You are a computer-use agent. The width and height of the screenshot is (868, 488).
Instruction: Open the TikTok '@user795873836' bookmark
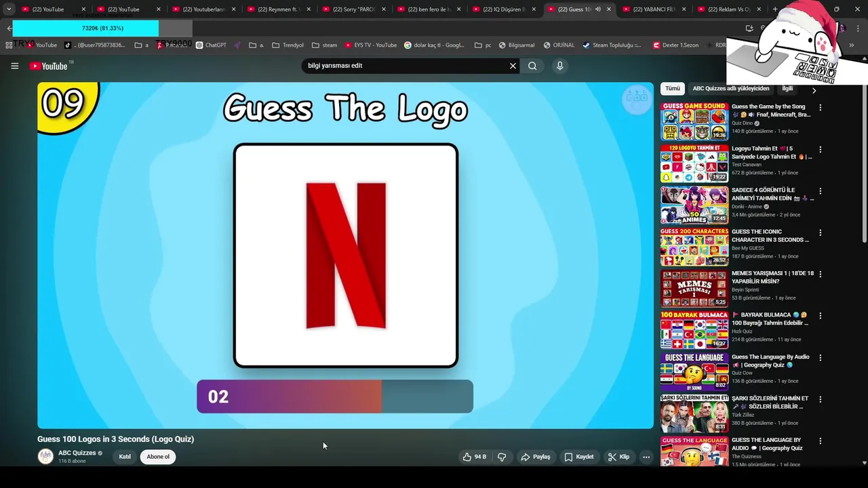[94, 45]
